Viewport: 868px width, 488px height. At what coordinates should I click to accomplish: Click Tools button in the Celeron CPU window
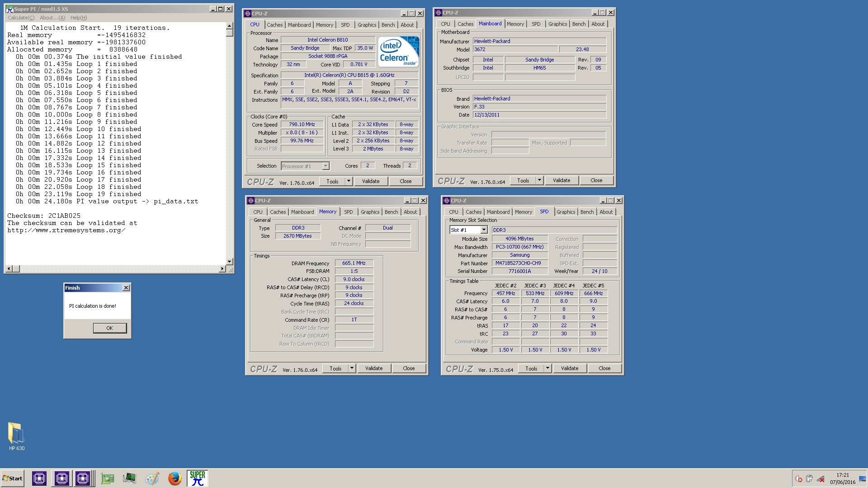tap(332, 181)
